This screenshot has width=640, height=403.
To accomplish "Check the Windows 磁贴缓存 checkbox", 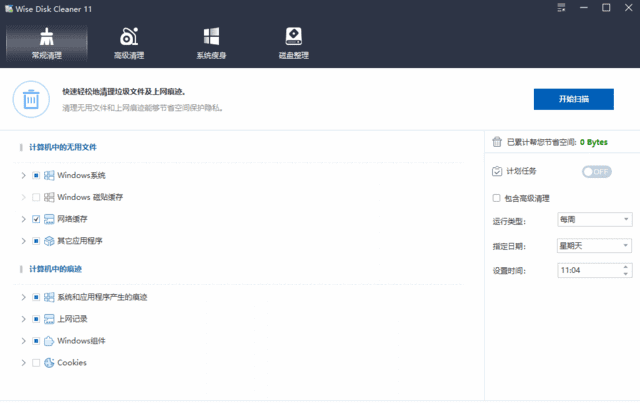I will pyautogui.click(x=36, y=197).
